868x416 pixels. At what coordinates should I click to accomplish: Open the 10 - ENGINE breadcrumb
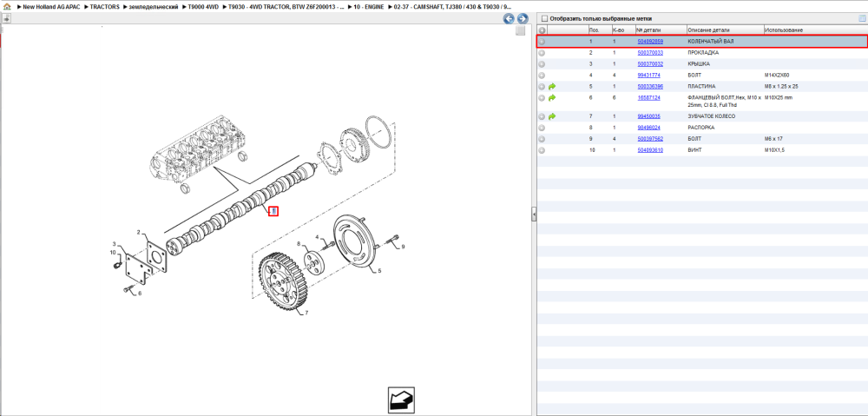[367, 7]
